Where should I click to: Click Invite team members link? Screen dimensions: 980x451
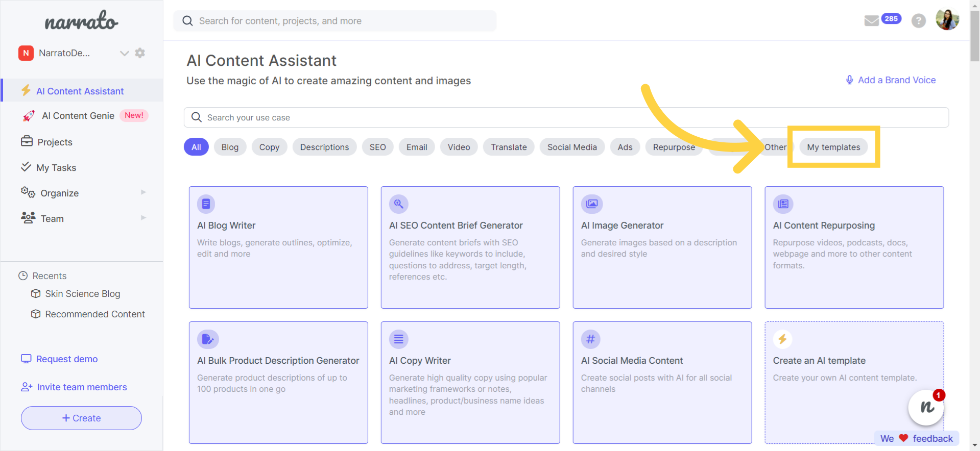[82, 387]
